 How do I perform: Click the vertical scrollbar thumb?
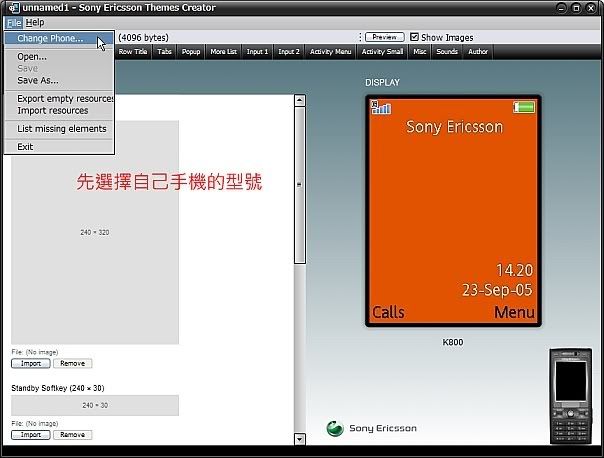click(300, 185)
